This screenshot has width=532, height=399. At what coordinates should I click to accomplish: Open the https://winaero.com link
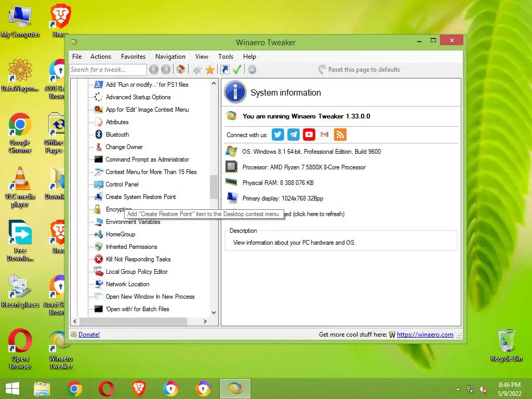[x=425, y=335]
